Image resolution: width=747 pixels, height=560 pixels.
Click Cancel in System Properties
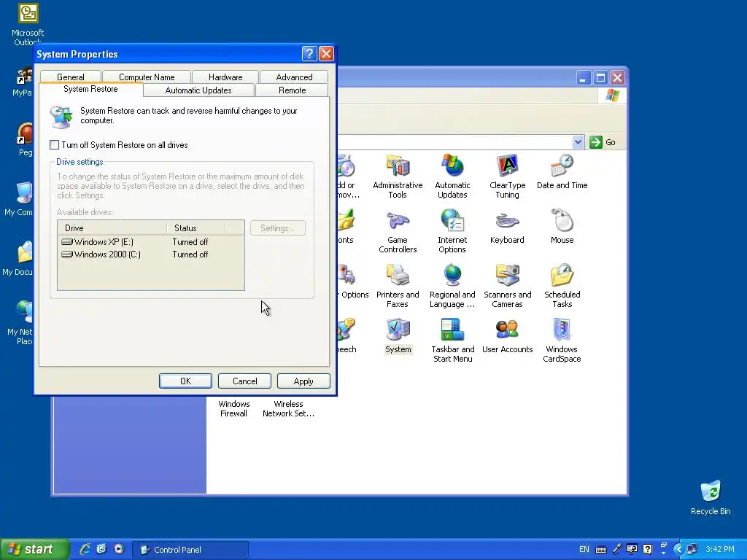tap(244, 381)
